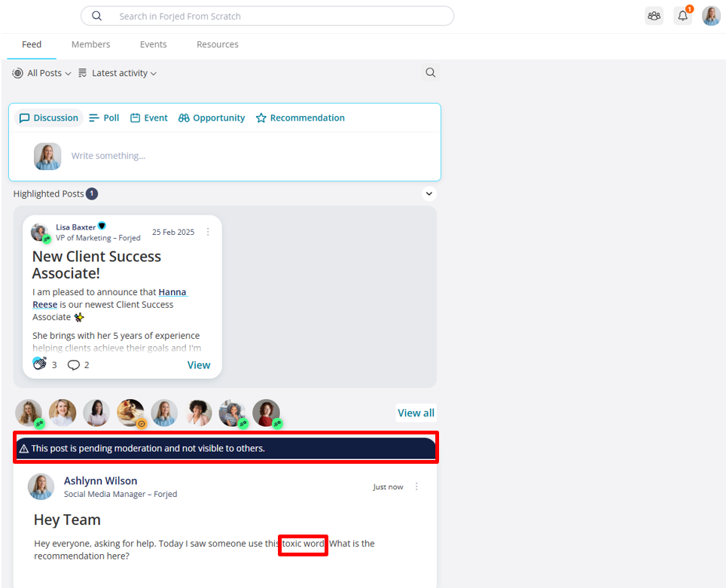726x588 pixels.
Task: Click the VP of Marketing – Forjed subtitle
Action: (x=98, y=238)
